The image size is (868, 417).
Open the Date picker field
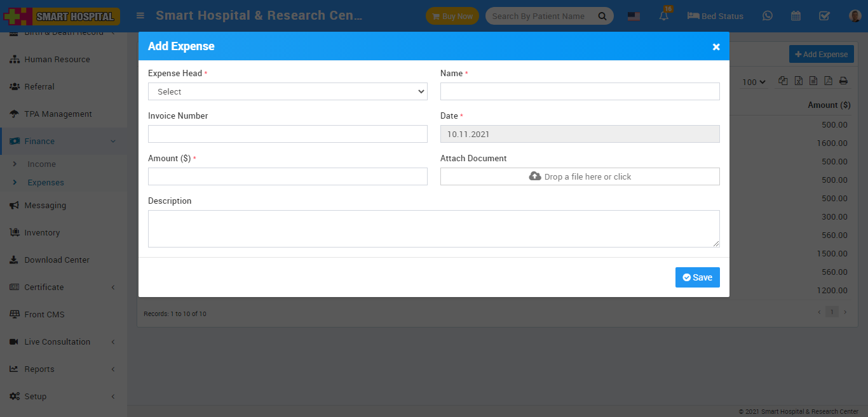580,134
